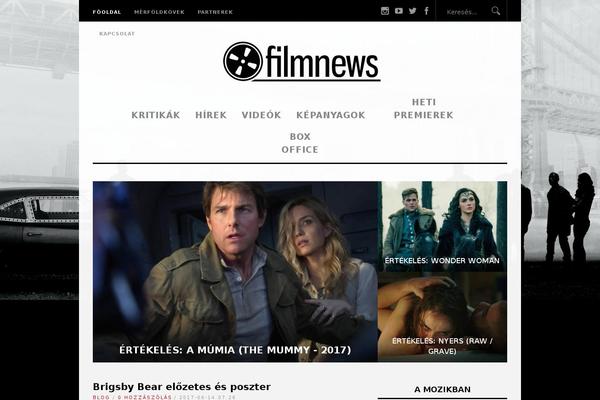Click the Blog category link
The height and width of the screenshot is (400, 600).
tap(101, 397)
